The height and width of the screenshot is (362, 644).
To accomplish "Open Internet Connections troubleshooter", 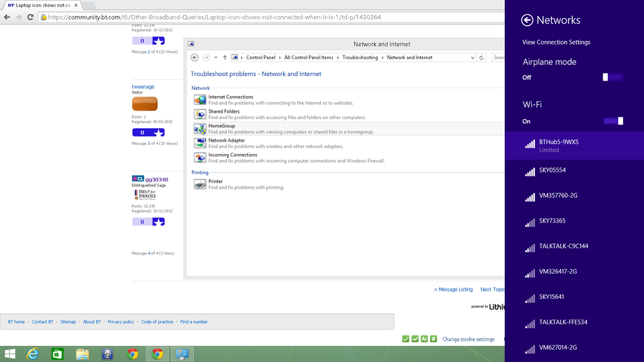I will (230, 97).
